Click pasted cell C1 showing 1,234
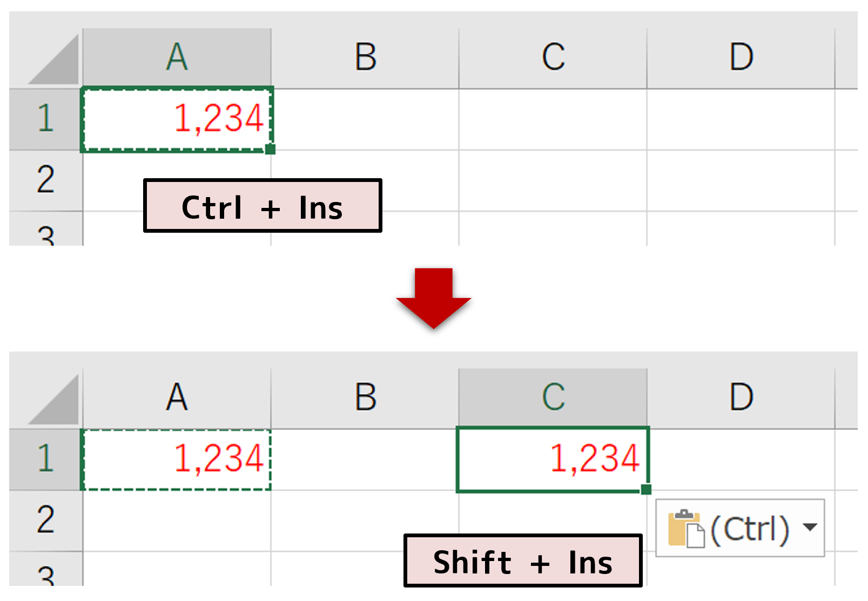This screenshot has width=868, height=601. (x=552, y=460)
